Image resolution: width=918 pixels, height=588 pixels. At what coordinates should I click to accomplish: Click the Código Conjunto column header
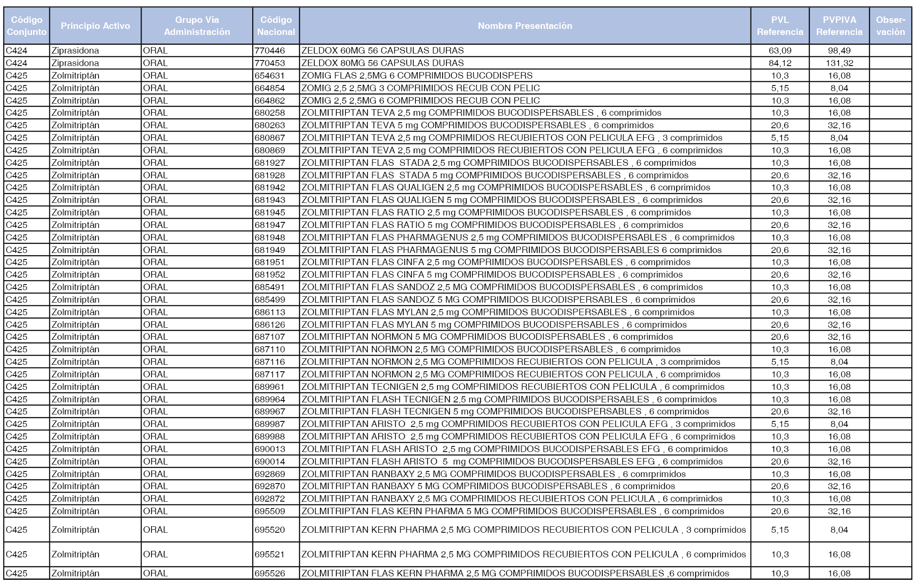[27, 26]
